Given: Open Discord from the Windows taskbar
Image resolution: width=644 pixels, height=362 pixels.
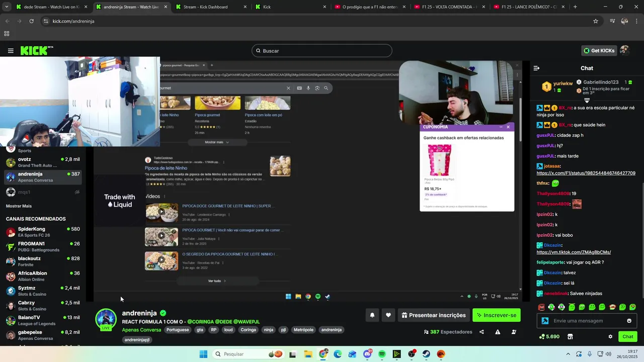Looking at the screenshot, I should coord(367,354).
